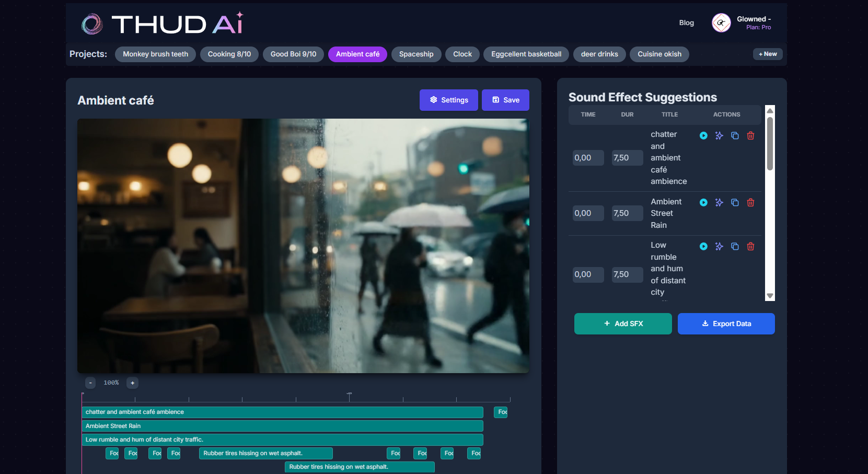The width and height of the screenshot is (868, 474).
Task: Click the suggestions list scrollbar thumb
Action: (x=770, y=144)
